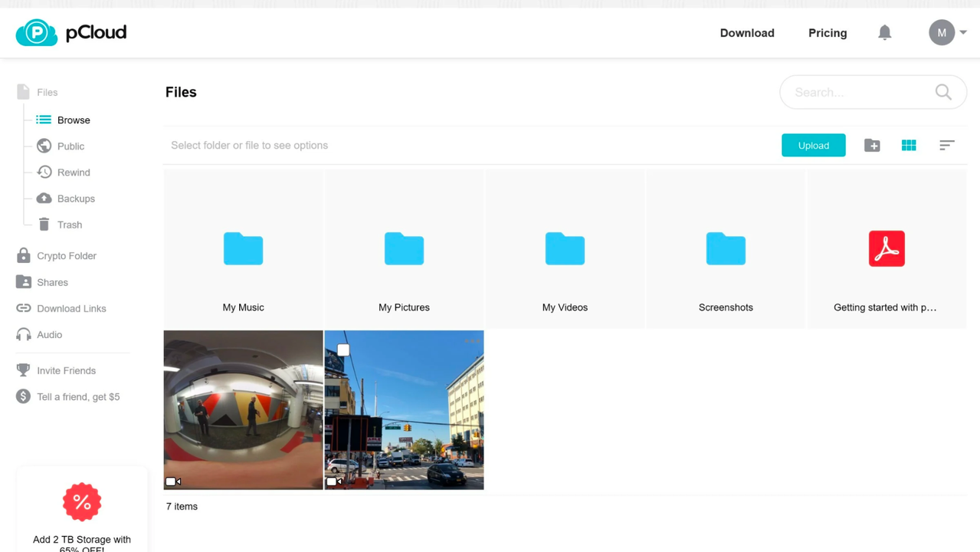Viewport: 980px width, 552px height.
Task: Click the new folder icon
Action: [x=872, y=146]
